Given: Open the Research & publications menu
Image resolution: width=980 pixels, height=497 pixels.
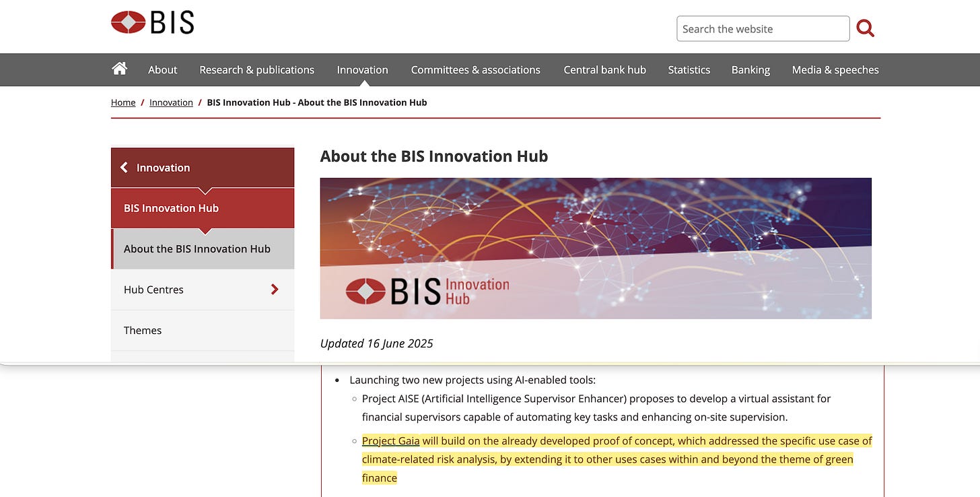Looking at the screenshot, I should pyautogui.click(x=256, y=69).
